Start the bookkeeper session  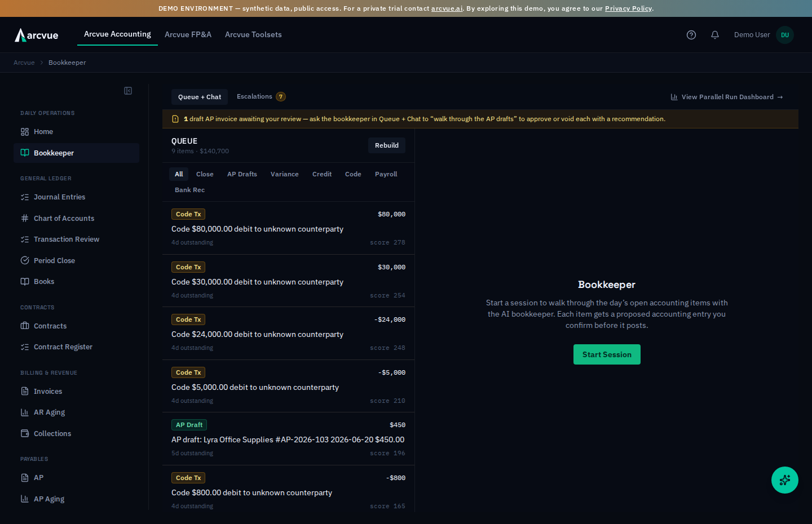[x=607, y=354]
